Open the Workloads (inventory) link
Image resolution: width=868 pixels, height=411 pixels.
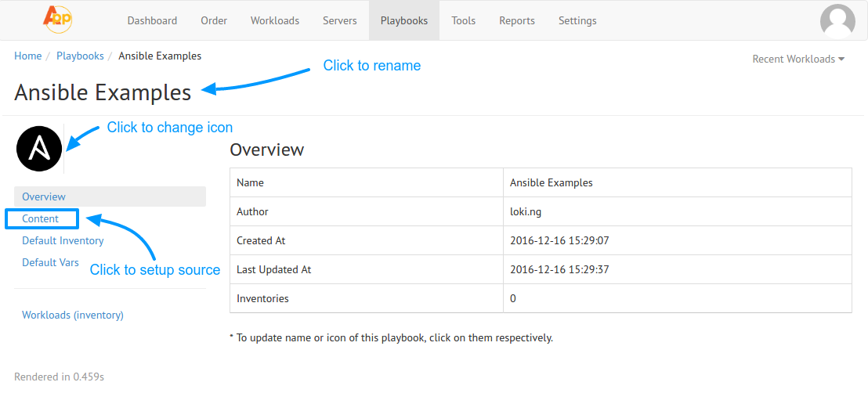pyautogui.click(x=73, y=315)
